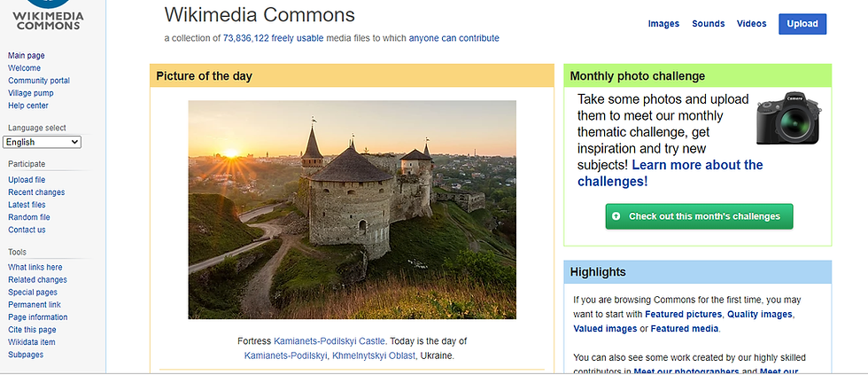Go to the Sounds section

[x=708, y=24]
